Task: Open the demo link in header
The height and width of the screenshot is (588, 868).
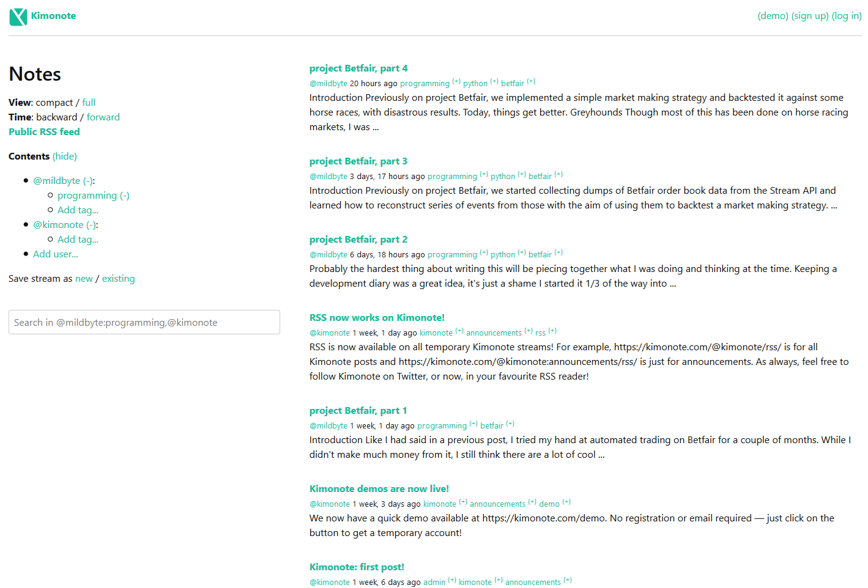Action: tap(773, 16)
